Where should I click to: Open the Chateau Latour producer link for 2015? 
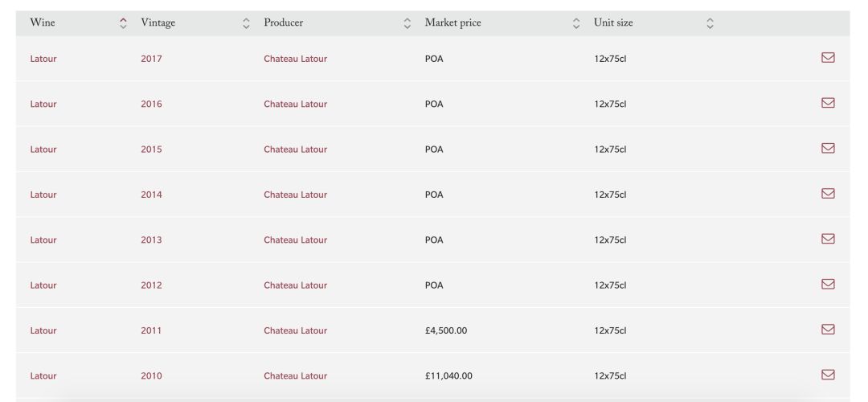tap(295, 150)
